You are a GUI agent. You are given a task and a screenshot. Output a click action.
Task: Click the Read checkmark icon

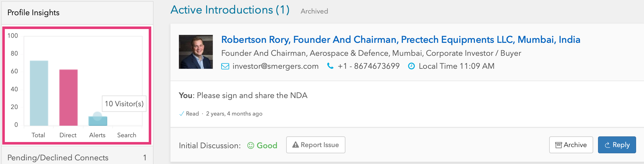(181, 114)
